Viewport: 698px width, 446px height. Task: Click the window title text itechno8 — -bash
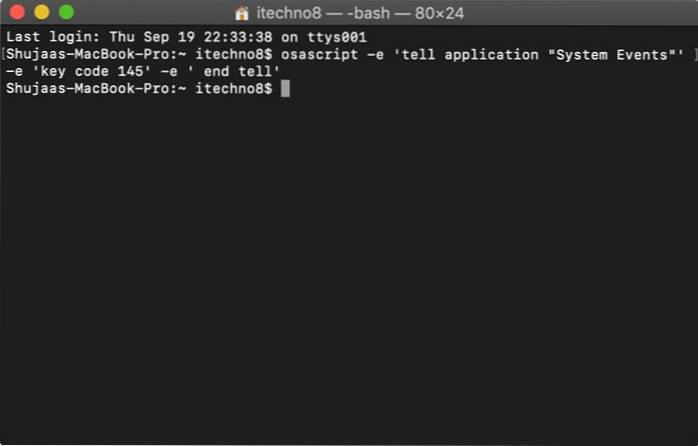323,13
